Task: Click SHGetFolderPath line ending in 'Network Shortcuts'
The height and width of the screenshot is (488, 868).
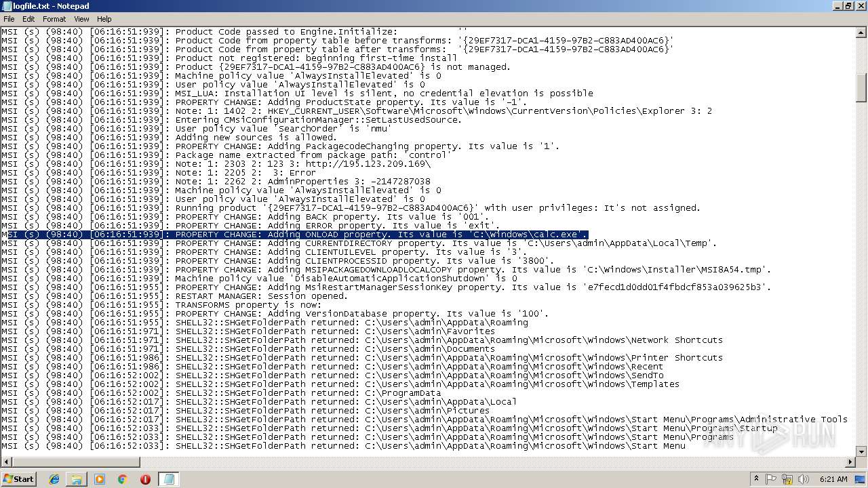Action: point(362,340)
